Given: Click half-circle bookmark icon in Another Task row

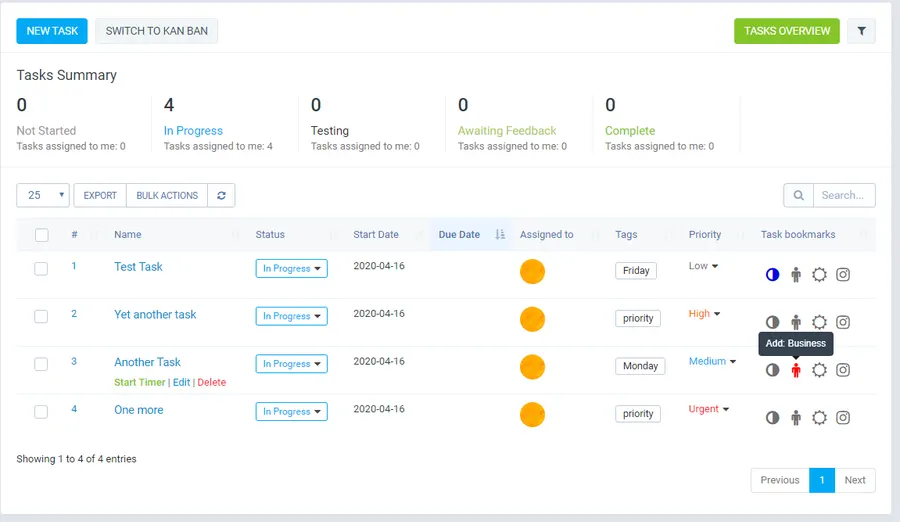Looking at the screenshot, I should tap(773, 370).
